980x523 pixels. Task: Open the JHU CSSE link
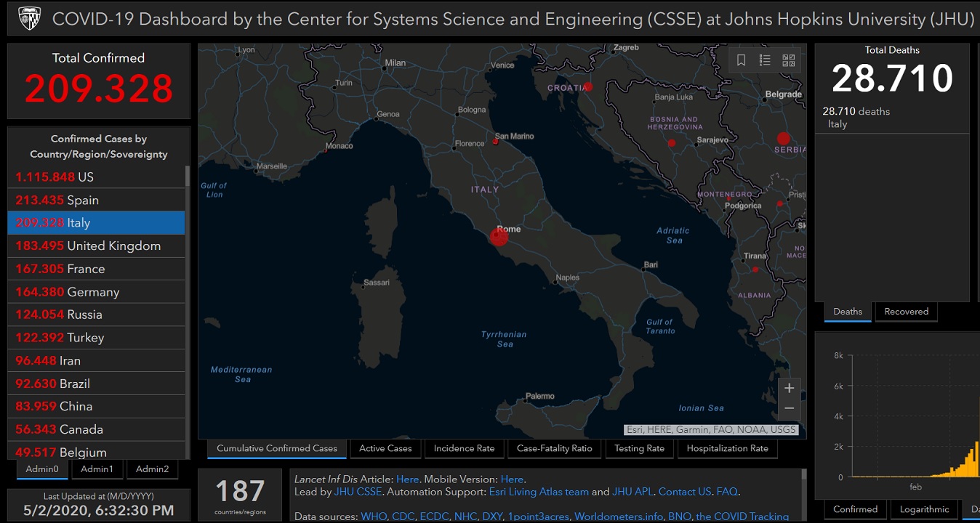coord(358,492)
